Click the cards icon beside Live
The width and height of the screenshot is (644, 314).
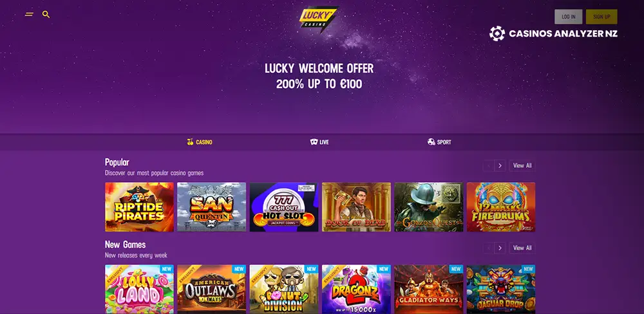pyautogui.click(x=314, y=142)
